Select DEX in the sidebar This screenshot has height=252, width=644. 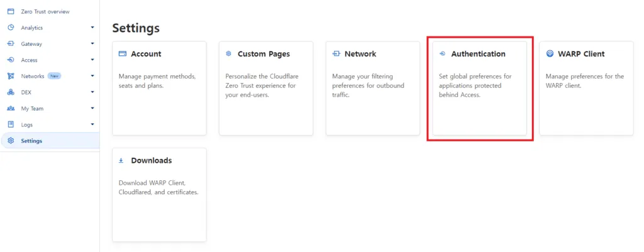tap(26, 92)
